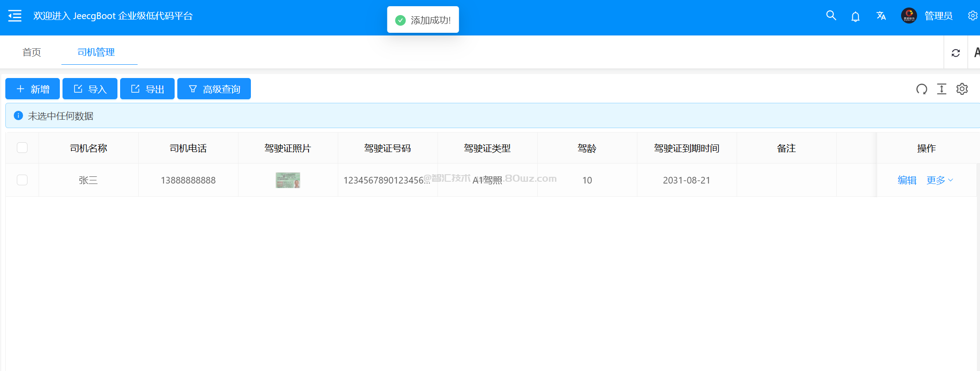This screenshot has height=371, width=980.
Task: Switch language via the translate icon
Action: pyautogui.click(x=881, y=16)
